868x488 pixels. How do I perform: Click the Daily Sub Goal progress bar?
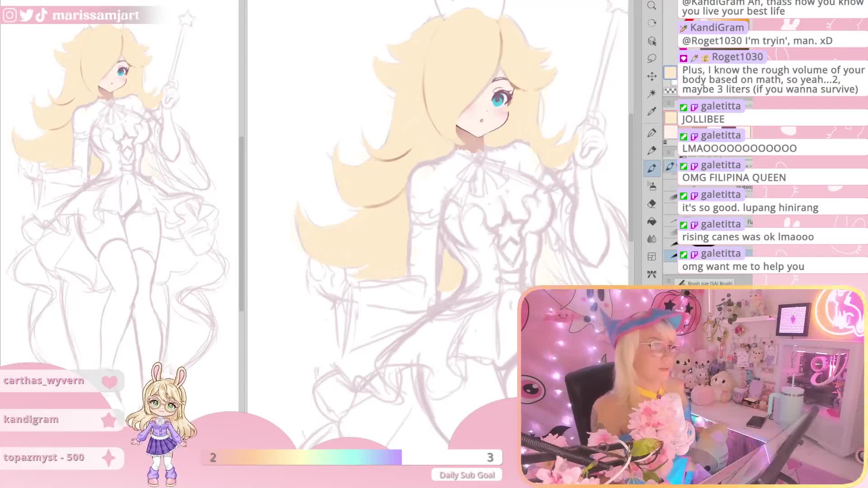352,457
